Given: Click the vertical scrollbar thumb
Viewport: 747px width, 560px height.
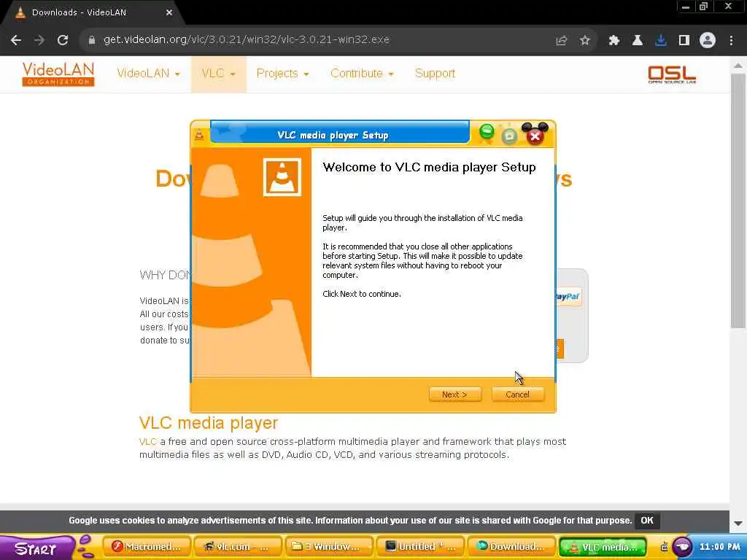Looking at the screenshot, I should pyautogui.click(x=738, y=200).
